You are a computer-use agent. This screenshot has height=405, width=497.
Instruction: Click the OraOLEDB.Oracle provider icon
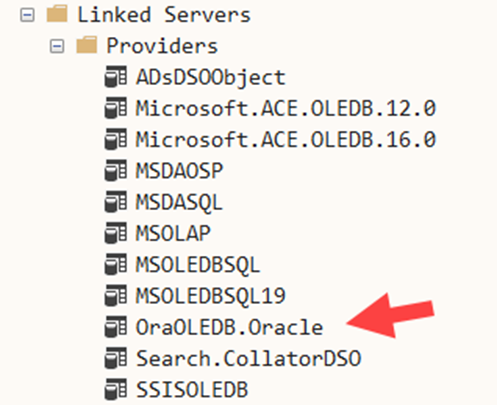[116, 326]
